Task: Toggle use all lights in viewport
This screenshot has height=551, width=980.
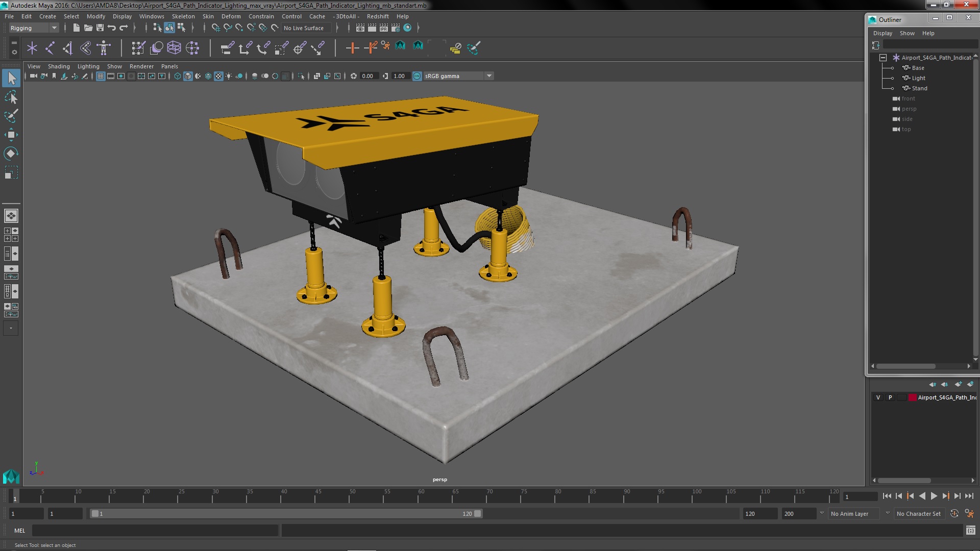Action: [x=229, y=76]
